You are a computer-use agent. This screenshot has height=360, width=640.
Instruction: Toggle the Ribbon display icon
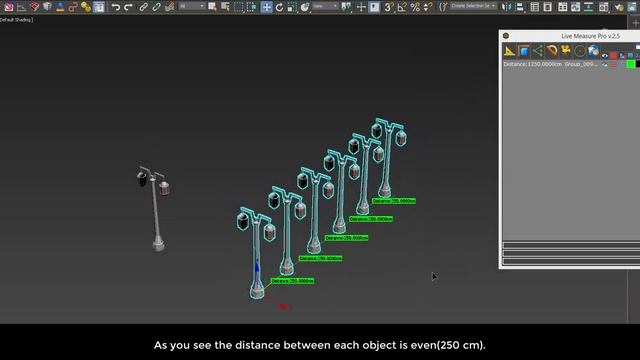(562, 7)
